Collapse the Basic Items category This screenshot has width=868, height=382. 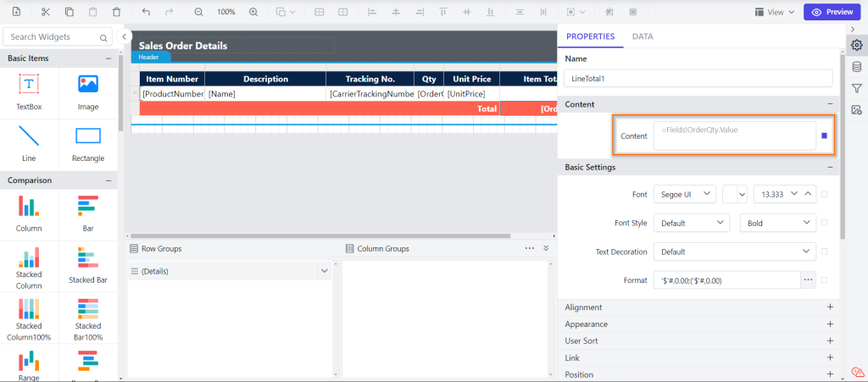(x=108, y=58)
